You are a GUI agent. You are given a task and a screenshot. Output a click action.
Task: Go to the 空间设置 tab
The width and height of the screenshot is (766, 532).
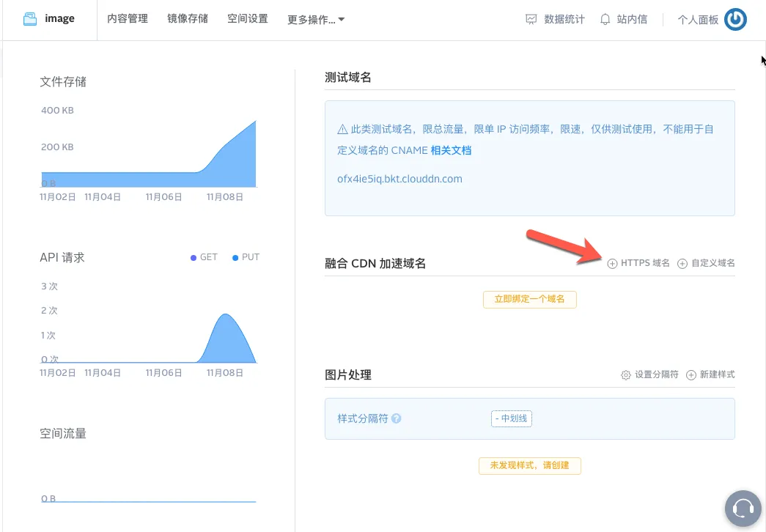(x=247, y=19)
